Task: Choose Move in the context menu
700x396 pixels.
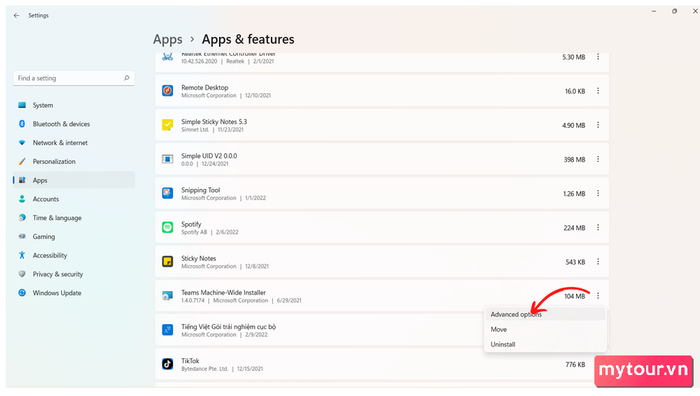Action: [545, 329]
